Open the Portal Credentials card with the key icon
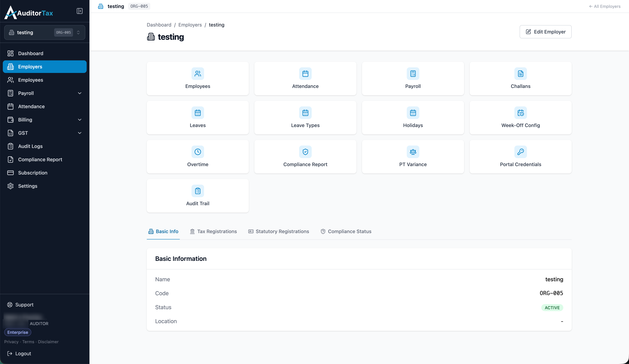The image size is (629, 364). (x=520, y=157)
